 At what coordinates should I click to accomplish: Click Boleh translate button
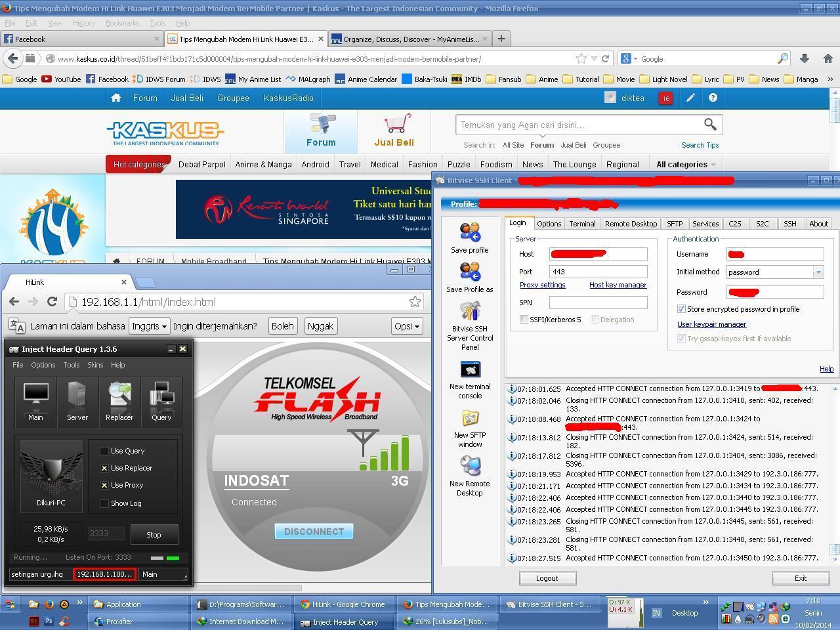coord(283,326)
